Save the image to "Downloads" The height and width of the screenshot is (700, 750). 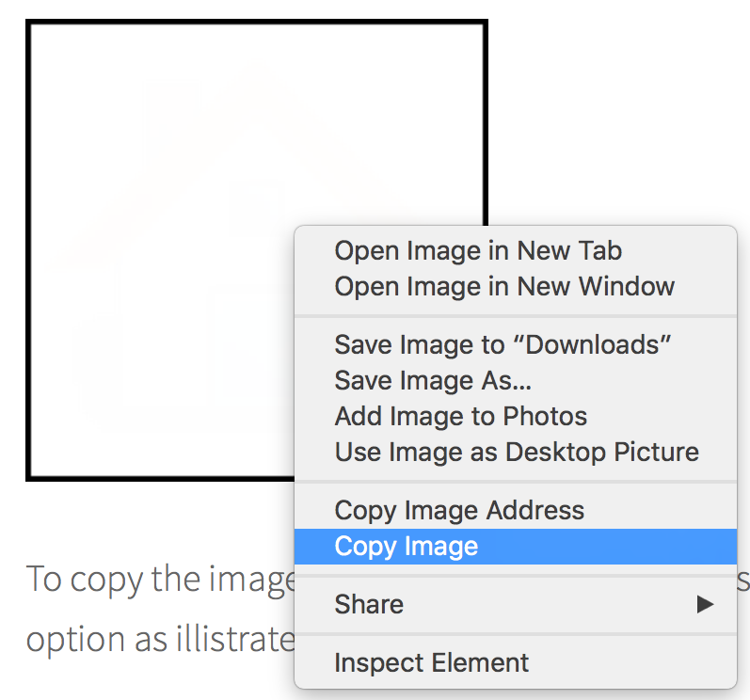pos(503,344)
